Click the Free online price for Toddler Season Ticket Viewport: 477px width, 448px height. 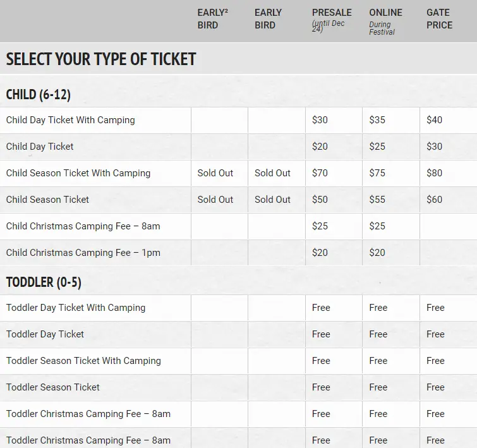tap(378, 387)
